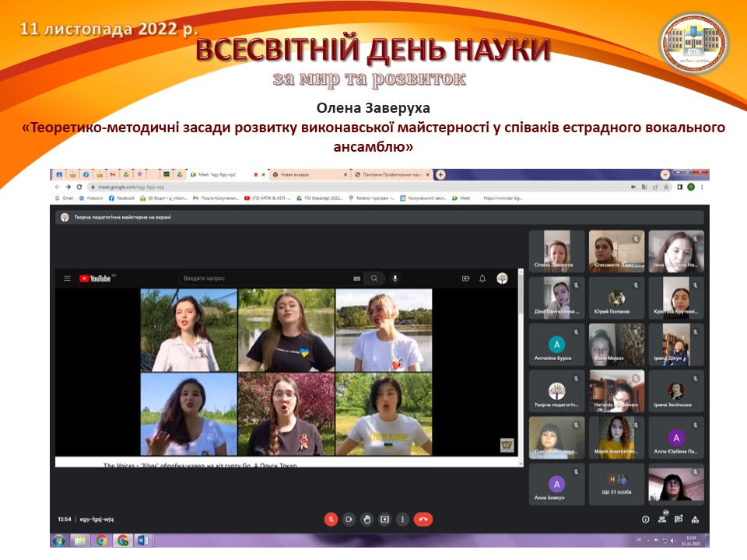The width and height of the screenshot is (747, 560).
Task: Hang up the call with red button
Action: (423, 519)
